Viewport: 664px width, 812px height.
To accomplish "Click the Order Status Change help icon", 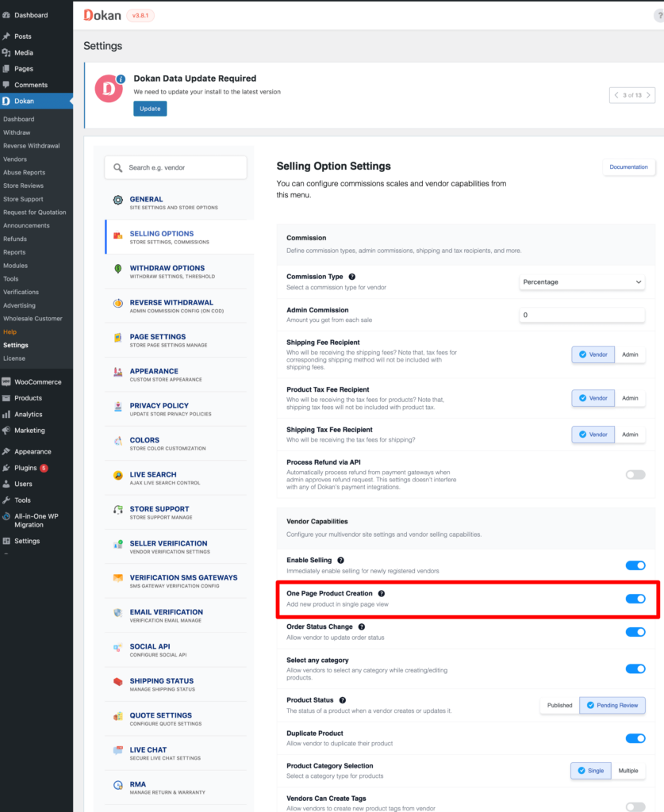I will pos(362,626).
